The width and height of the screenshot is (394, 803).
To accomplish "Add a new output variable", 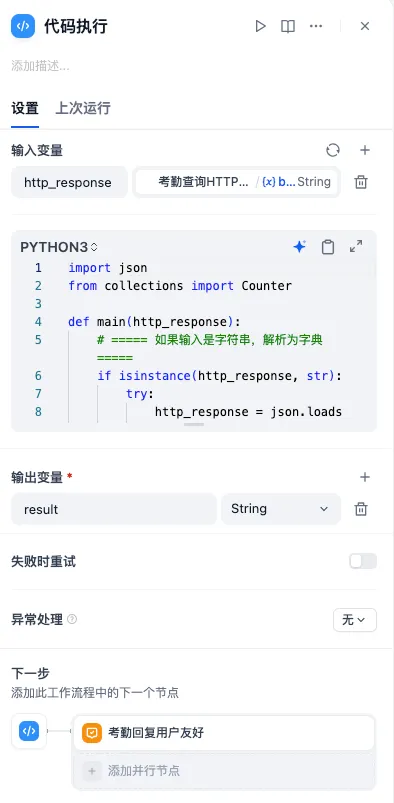I will tap(365, 477).
